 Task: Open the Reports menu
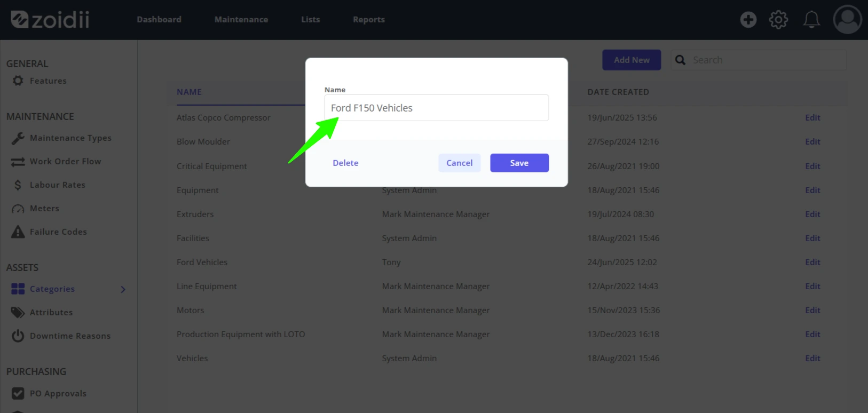click(x=369, y=19)
